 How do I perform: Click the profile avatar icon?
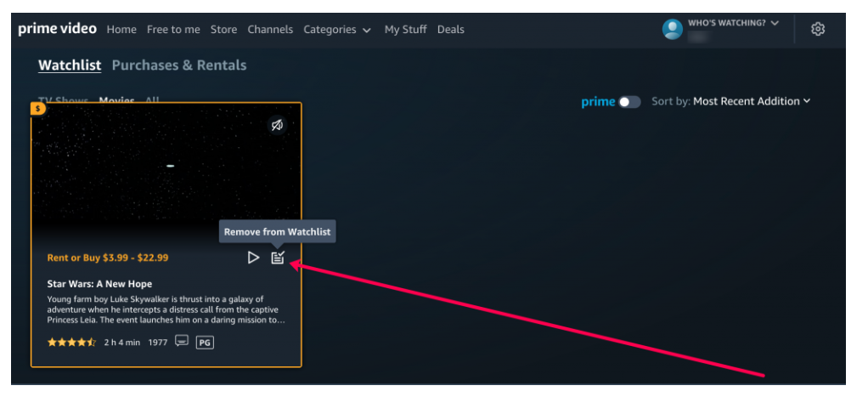coord(673,29)
